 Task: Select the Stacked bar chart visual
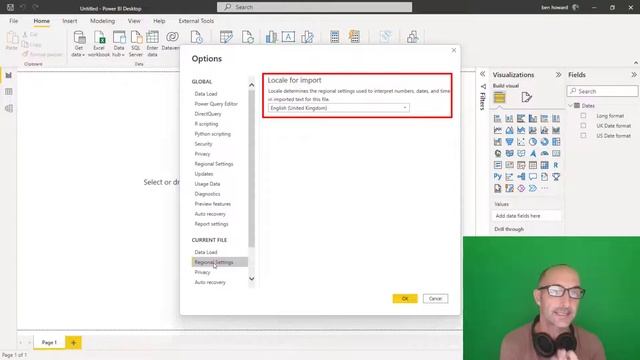coord(498,118)
